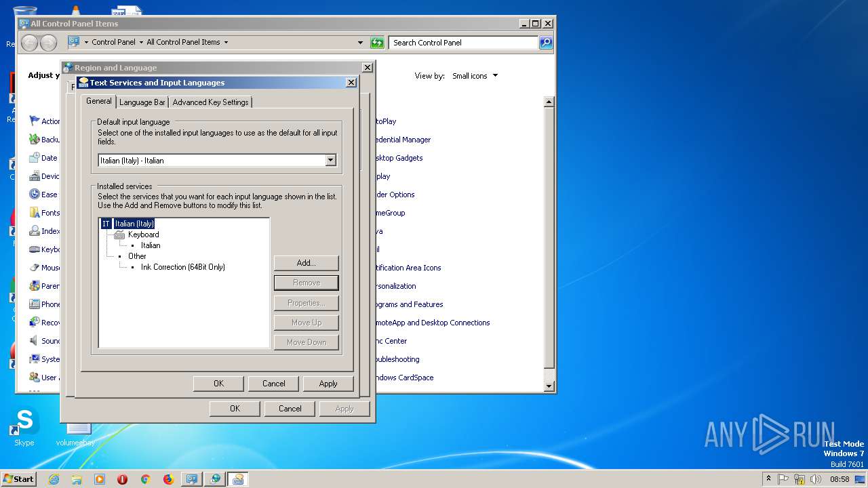This screenshot has height=488, width=868.
Task: Click OK in Text Services dialog
Action: 218,384
